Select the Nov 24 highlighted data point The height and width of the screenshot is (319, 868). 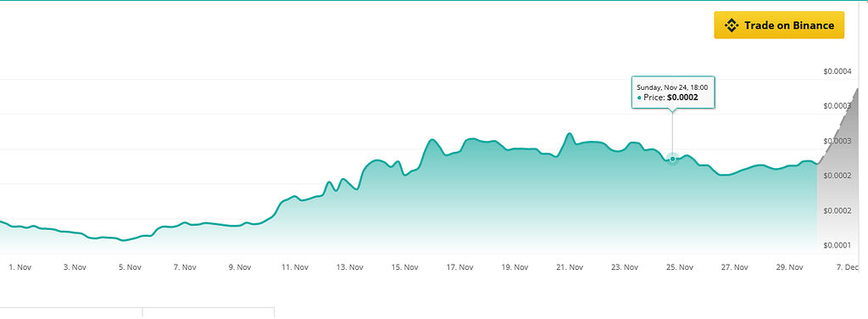(672, 159)
